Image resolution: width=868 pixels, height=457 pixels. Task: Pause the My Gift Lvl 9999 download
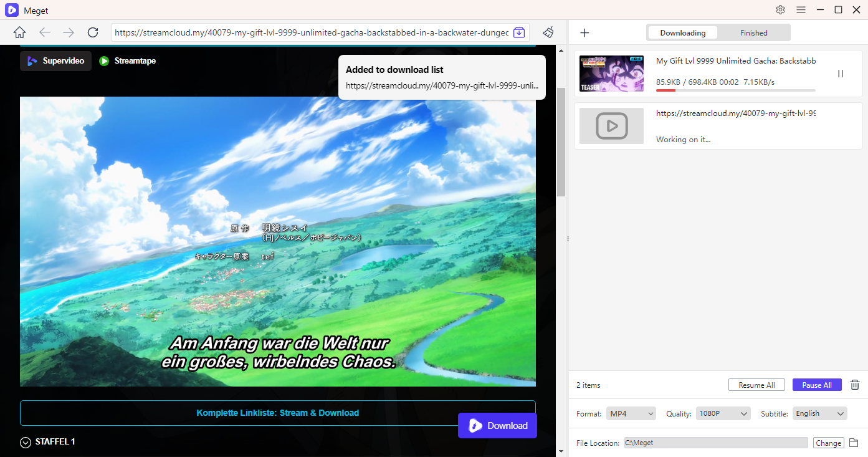[x=840, y=73]
